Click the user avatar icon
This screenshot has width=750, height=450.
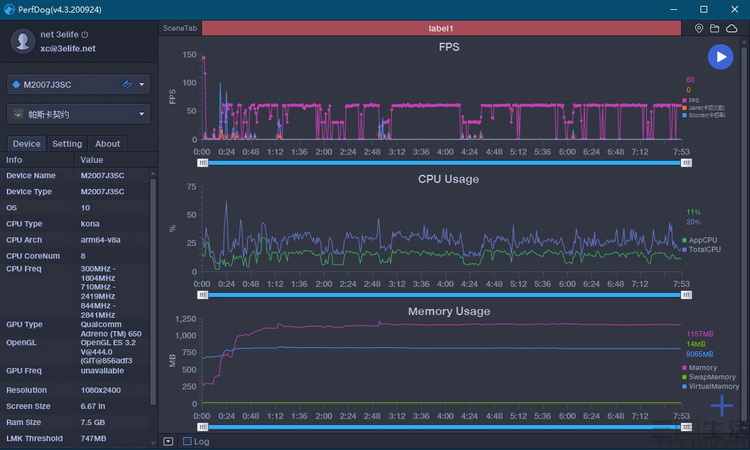pos(22,41)
